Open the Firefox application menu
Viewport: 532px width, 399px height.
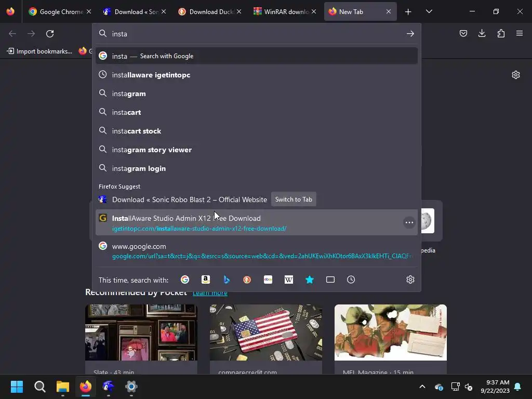[520, 33]
